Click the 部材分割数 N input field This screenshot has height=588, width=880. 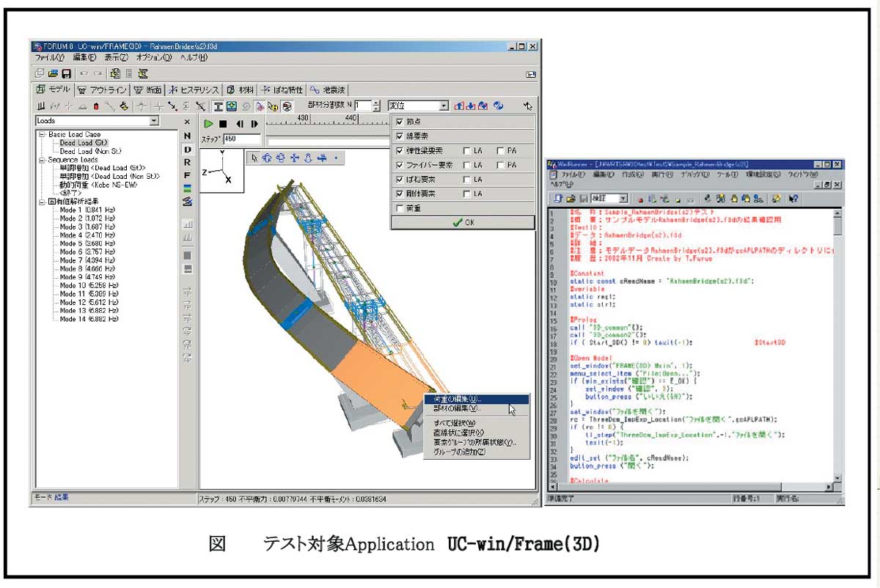pyautogui.click(x=363, y=106)
